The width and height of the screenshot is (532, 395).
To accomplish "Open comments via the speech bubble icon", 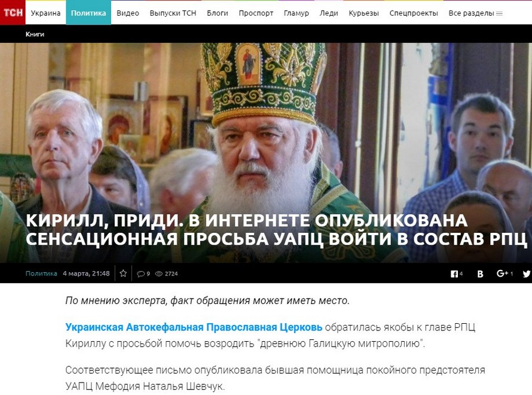I will [140, 274].
